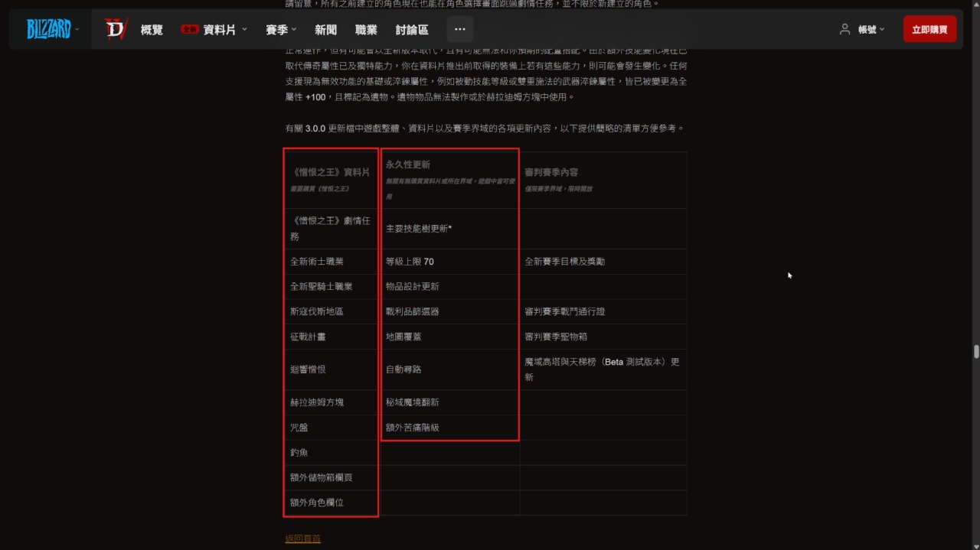Click the Blizzard logo
Image resolution: width=980 pixels, height=550 pixels.
point(48,29)
